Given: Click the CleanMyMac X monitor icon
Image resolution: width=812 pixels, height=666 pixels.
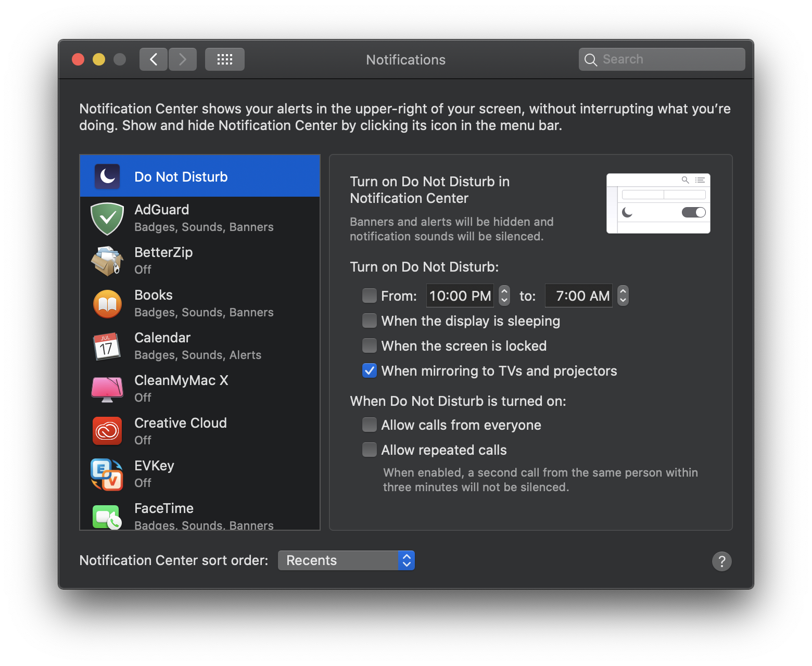Looking at the screenshot, I should 107,389.
